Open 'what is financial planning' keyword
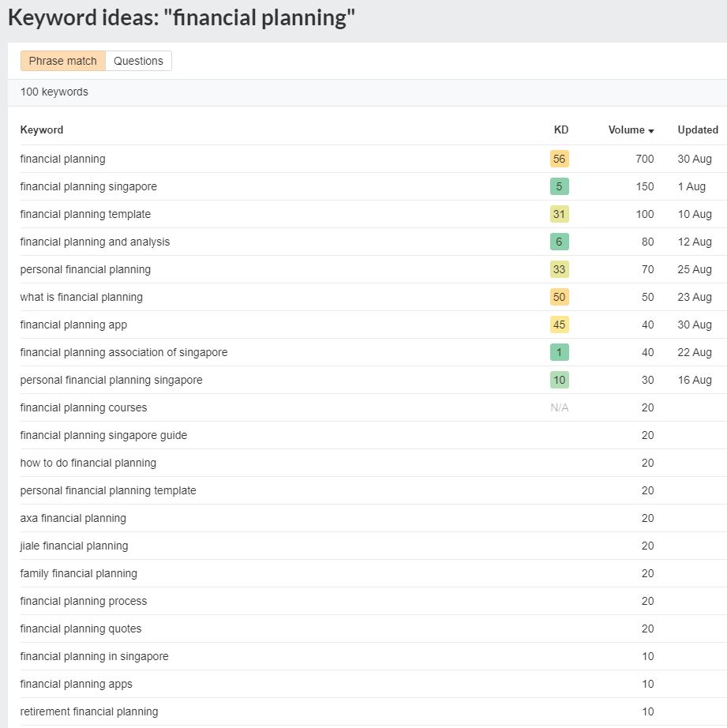Image resolution: width=727 pixels, height=728 pixels. 81,297
